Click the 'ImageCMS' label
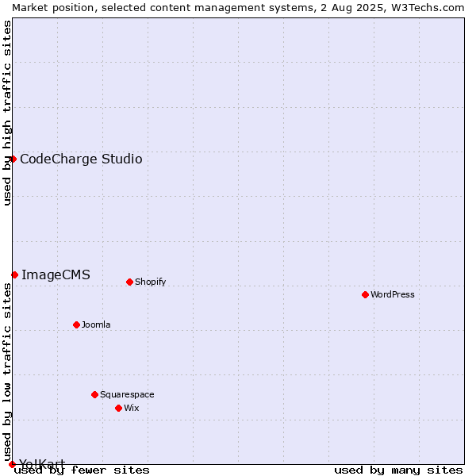The width and height of the screenshot is (476, 476). point(56,274)
